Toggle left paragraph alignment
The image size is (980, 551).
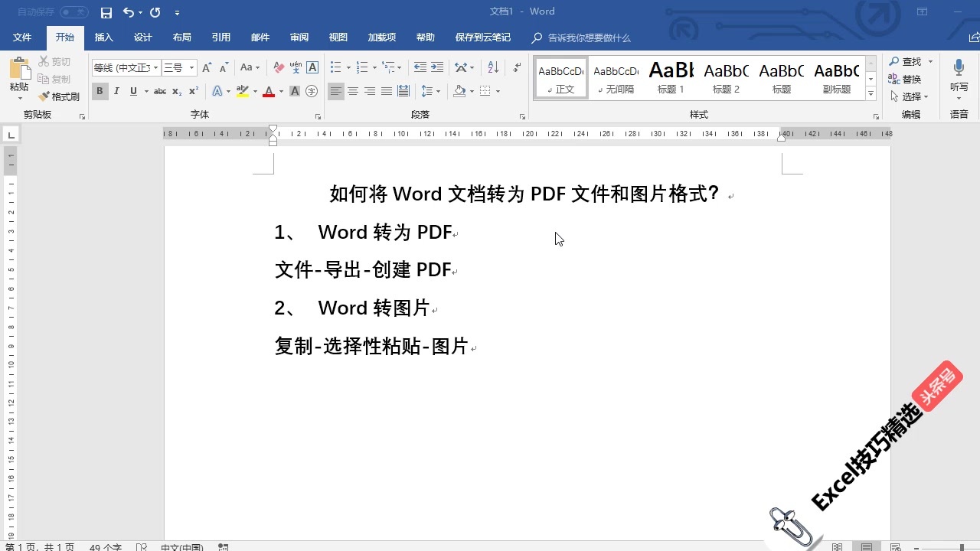336,91
